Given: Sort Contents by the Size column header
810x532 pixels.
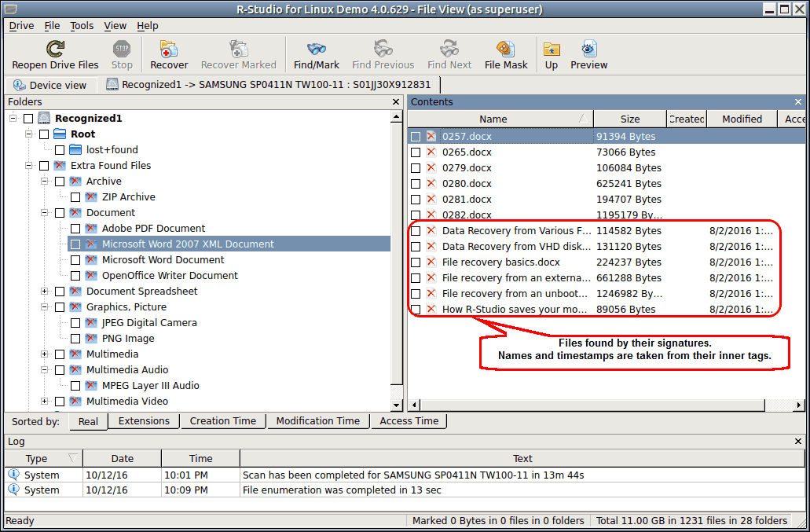Looking at the screenshot, I should pyautogui.click(x=630, y=119).
